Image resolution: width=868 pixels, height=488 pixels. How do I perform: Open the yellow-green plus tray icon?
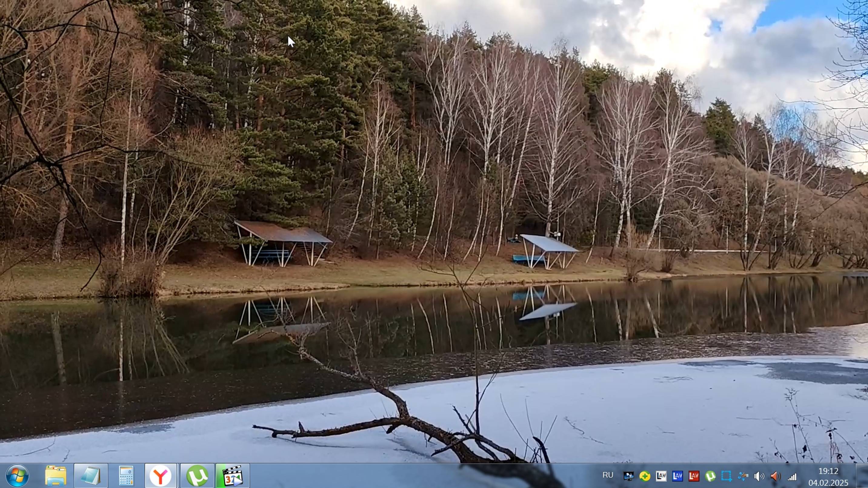(645, 476)
